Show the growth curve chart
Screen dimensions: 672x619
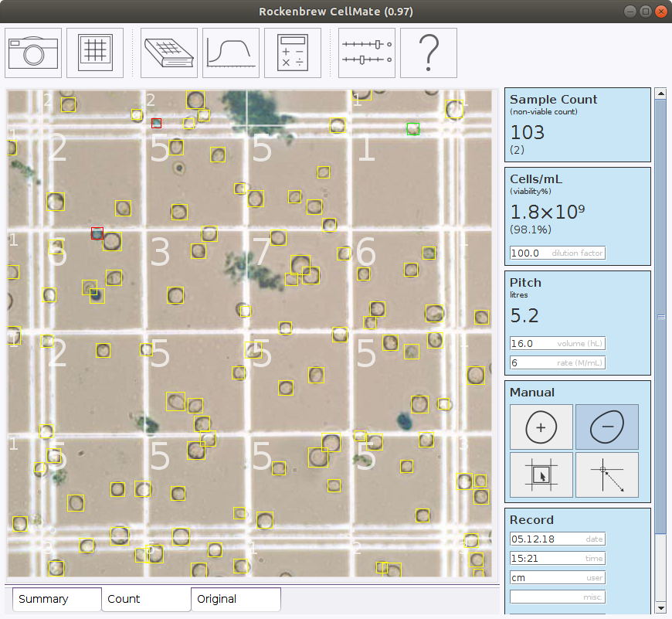click(x=231, y=53)
